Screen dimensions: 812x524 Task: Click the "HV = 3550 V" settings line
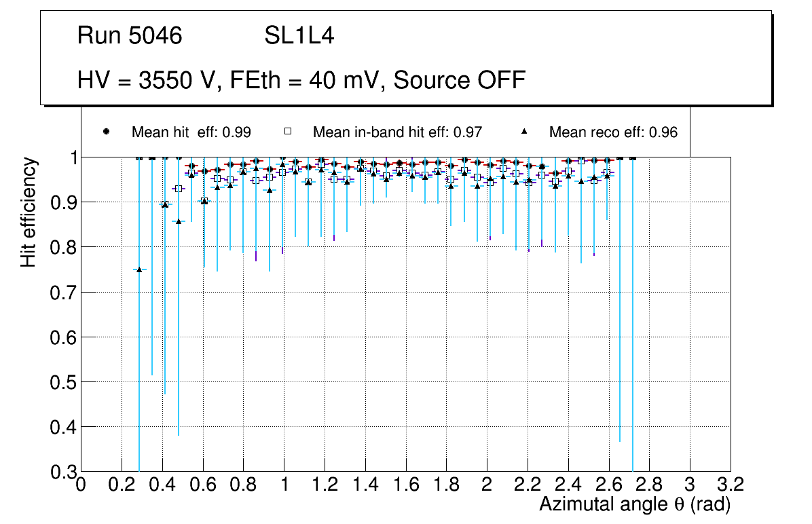pos(301,80)
